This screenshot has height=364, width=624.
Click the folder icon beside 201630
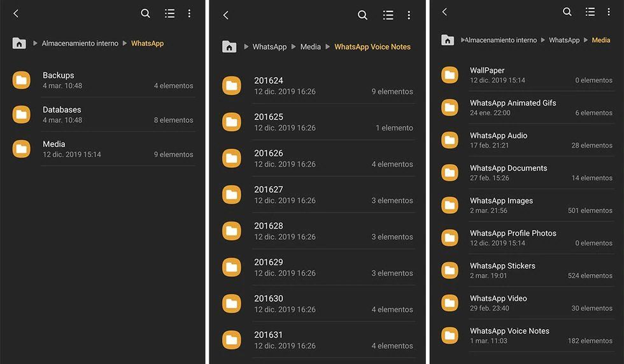pyautogui.click(x=232, y=304)
